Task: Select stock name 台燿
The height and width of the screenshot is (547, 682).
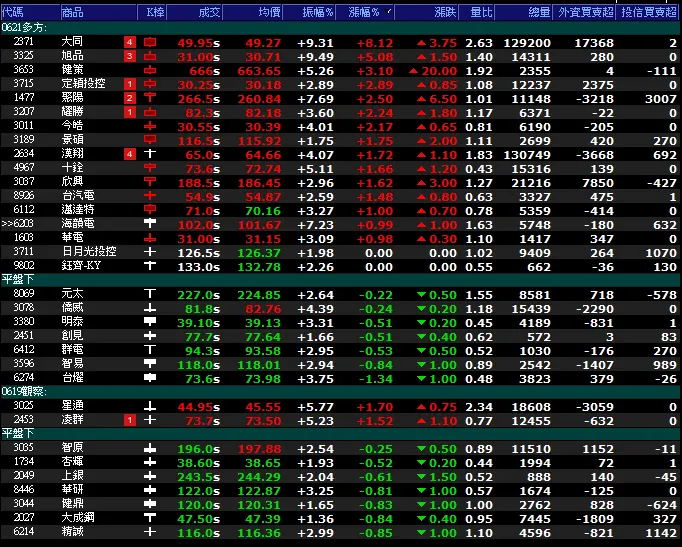Action: (x=72, y=377)
